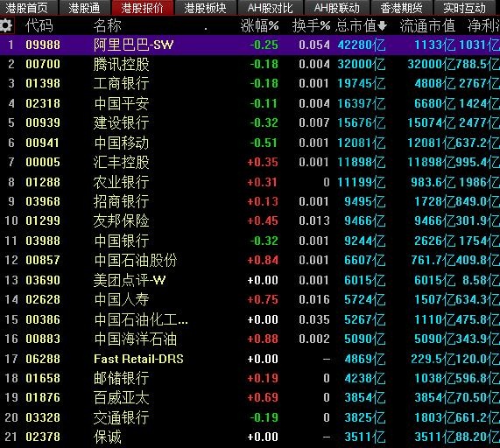Select 中国海洋石油 entry
This screenshot has height=448, width=500.
(x=135, y=339)
